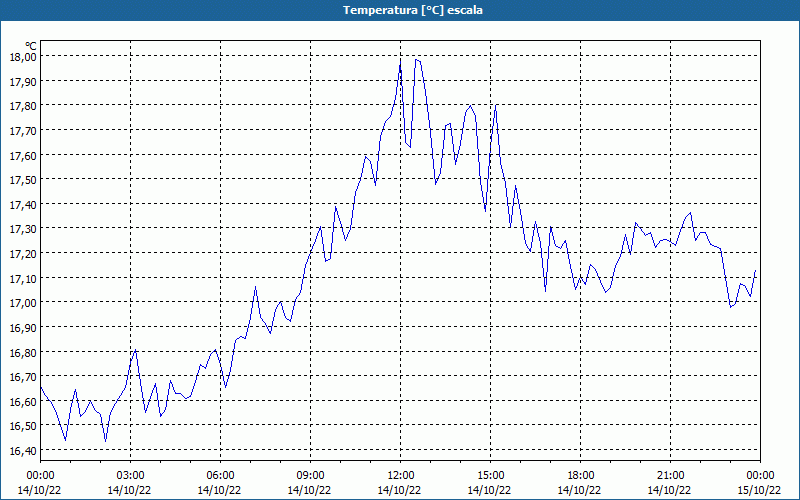
Task: Click the 06:00 time axis label
Action: [x=220, y=476]
